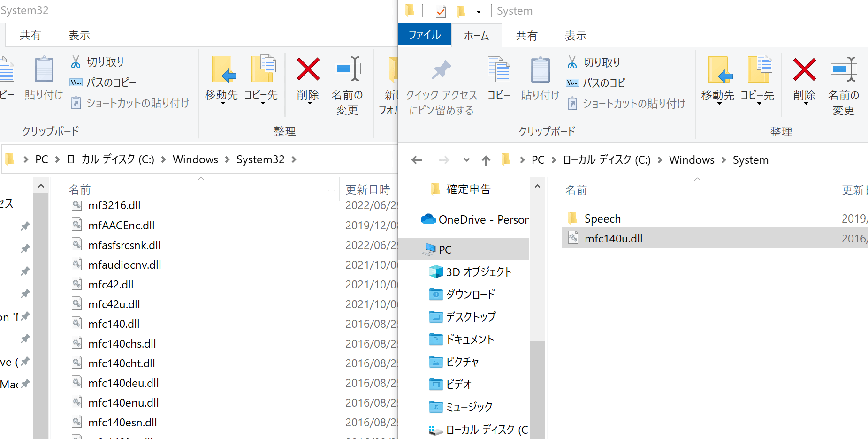Screen dimensions: 868x439
Task: Click 切り取り scissors in System32 window
Action: coord(76,62)
